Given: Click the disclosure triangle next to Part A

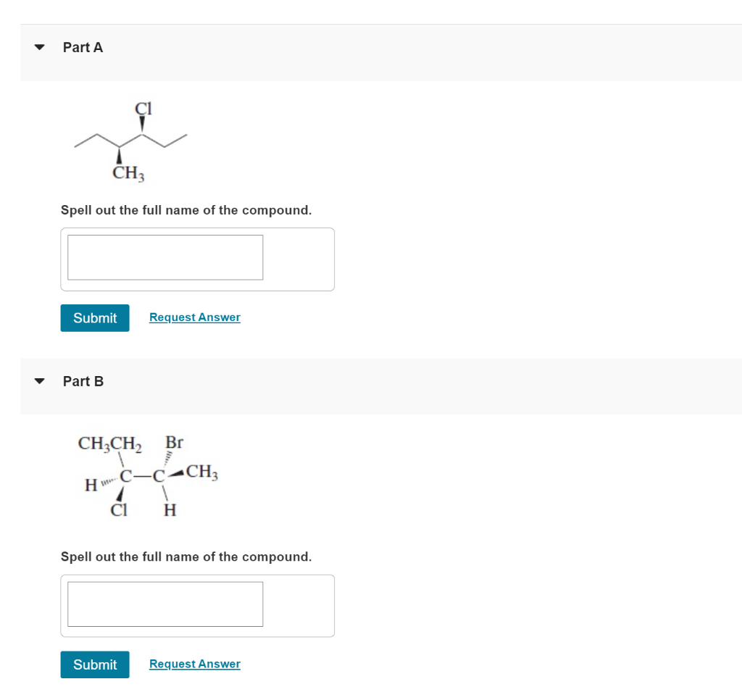Looking at the screenshot, I should point(40,47).
